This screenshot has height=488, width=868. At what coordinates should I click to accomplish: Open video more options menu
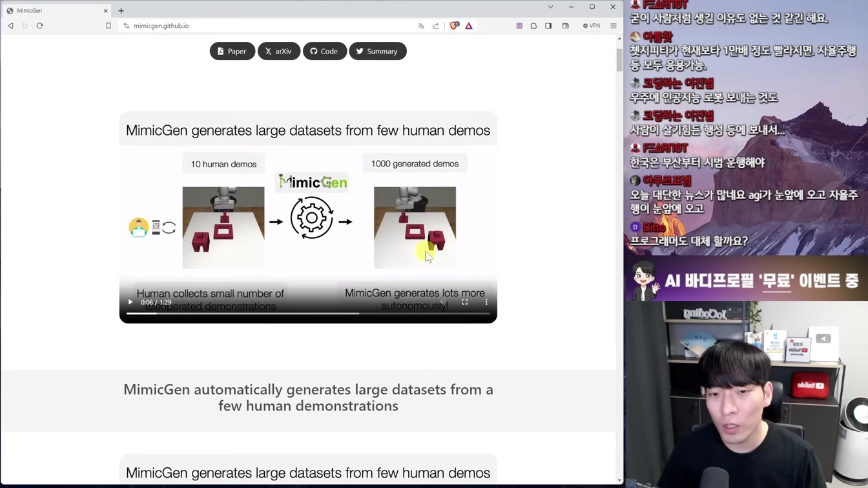tap(486, 302)
